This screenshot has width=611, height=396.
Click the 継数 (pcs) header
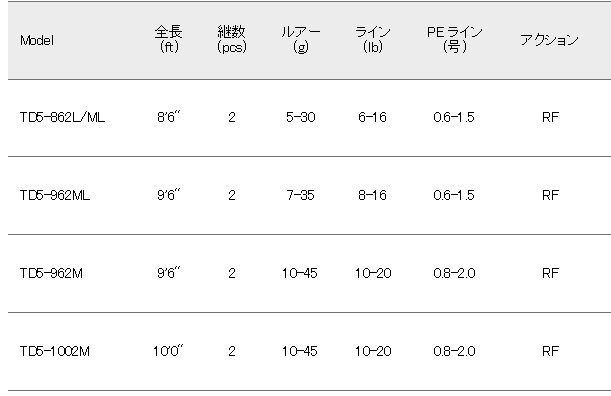tap(232, 39)
